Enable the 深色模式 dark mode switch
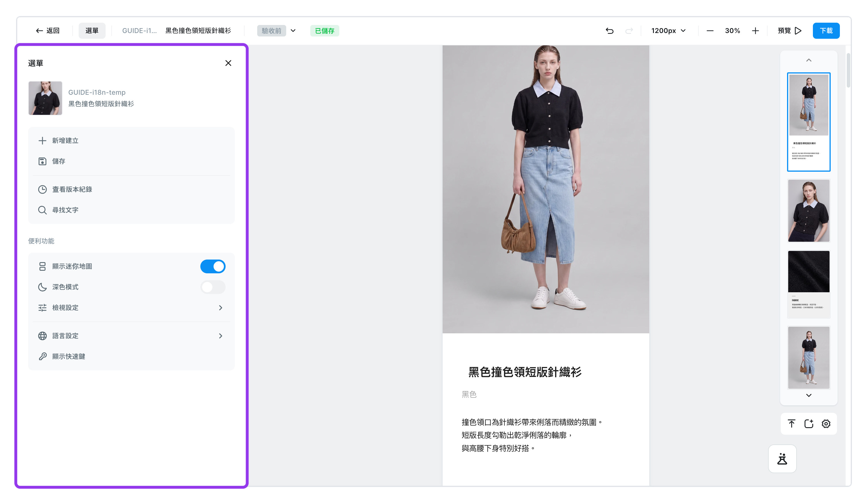The image size is (868, 503). coord(213,287)
